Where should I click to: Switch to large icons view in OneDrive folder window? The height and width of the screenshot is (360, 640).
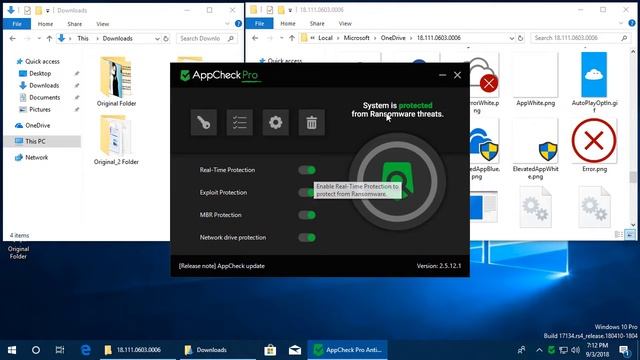point(630,235)
